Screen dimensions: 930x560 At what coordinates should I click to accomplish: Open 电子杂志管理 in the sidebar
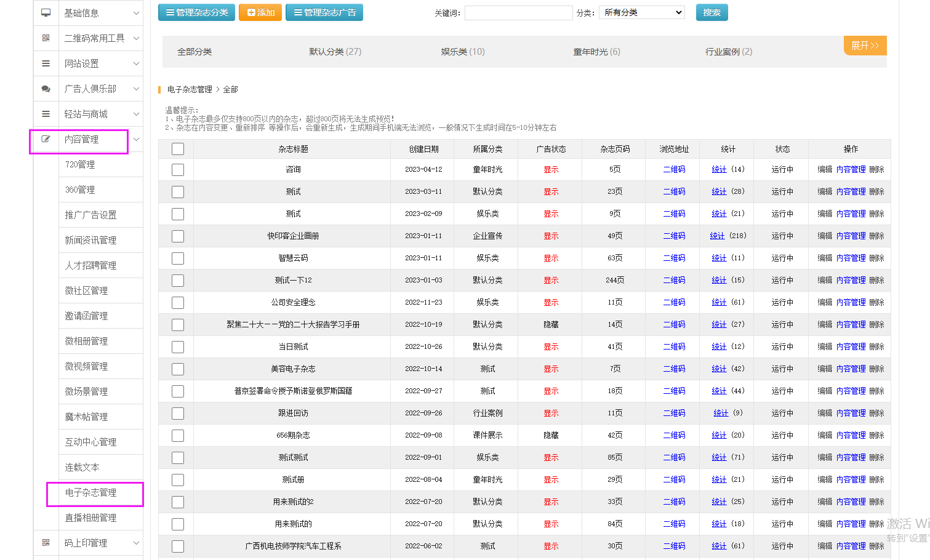[x=91, y=493]
